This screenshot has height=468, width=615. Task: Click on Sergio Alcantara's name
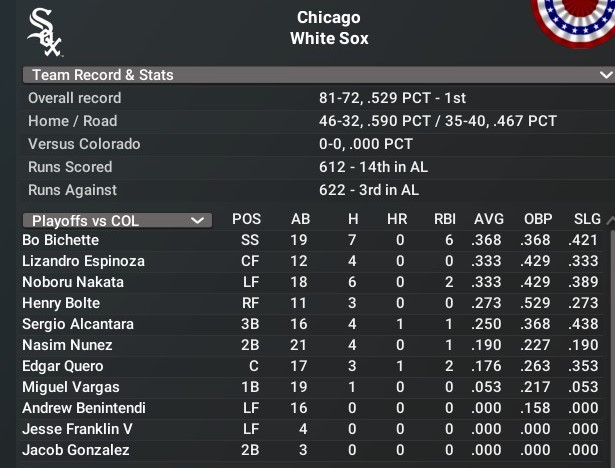tap(77, 324)
